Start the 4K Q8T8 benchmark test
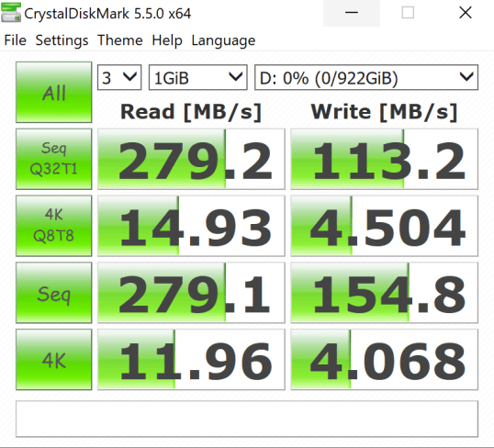This screenshot has width=494, height=448. pyautogui.click(x=54, y=226)
